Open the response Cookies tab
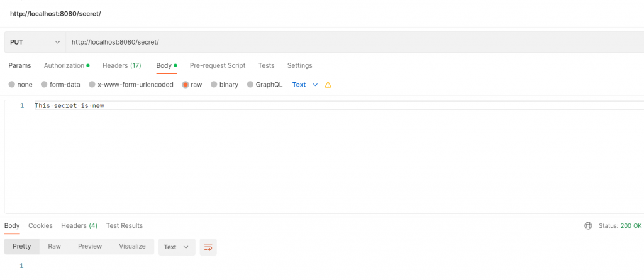This screenshot has height=280, width=644. [40, 226]
